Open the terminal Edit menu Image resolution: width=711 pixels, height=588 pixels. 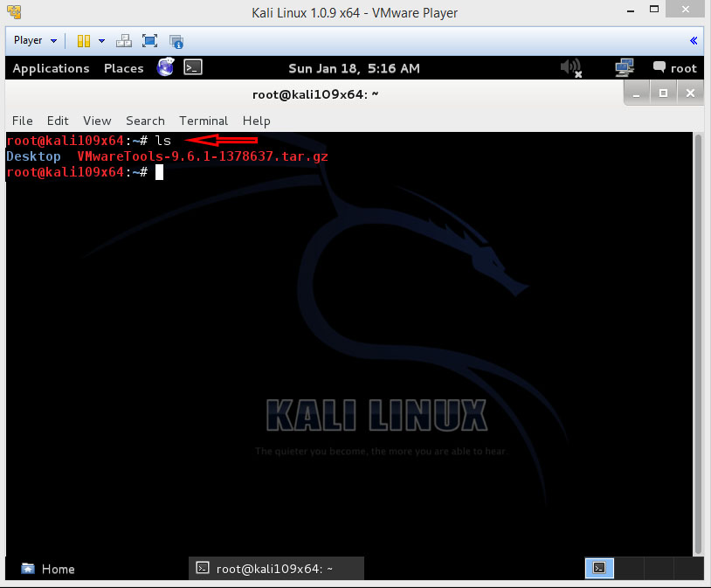pyautogui.click(x=58, y=121)
